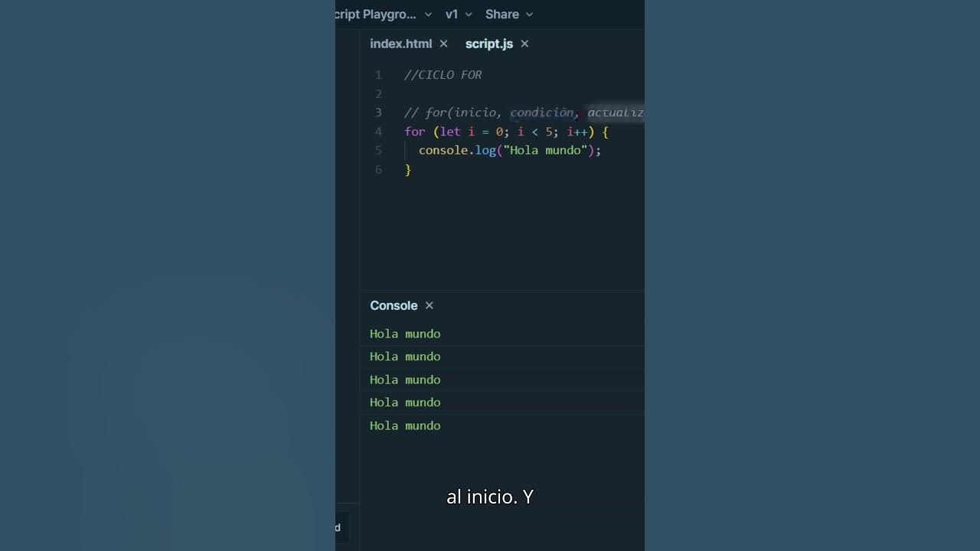Open the Console panel tab
This screenshot has height=551, width=980.
click(394, 305)
